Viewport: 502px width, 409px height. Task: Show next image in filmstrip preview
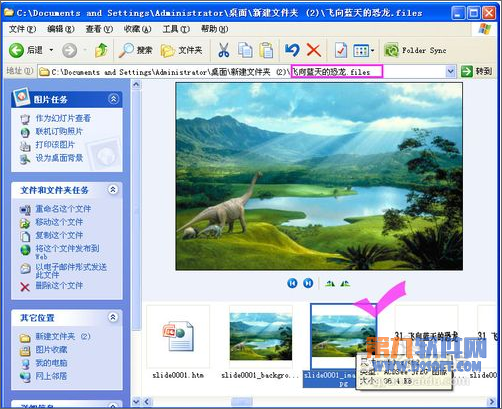point(308,283)
